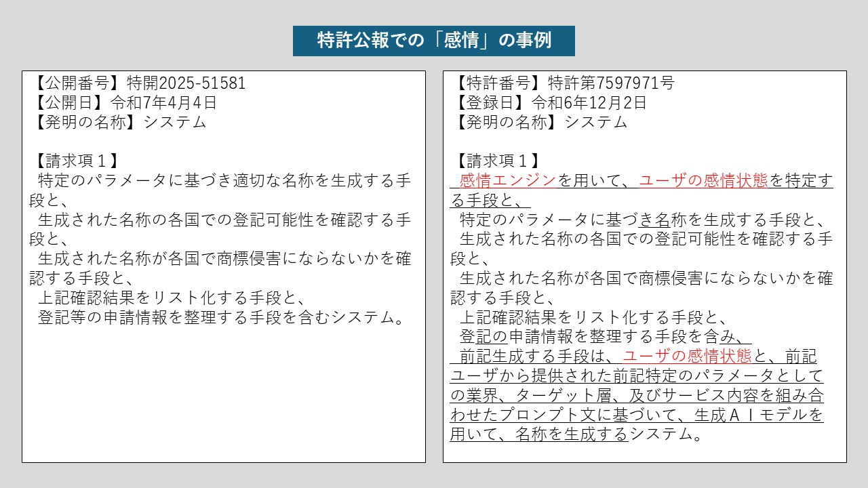Screen dimensions: 868x488
Task: Select the 【公開日】令和7年4月4日 line
Action: click(123, 103)
